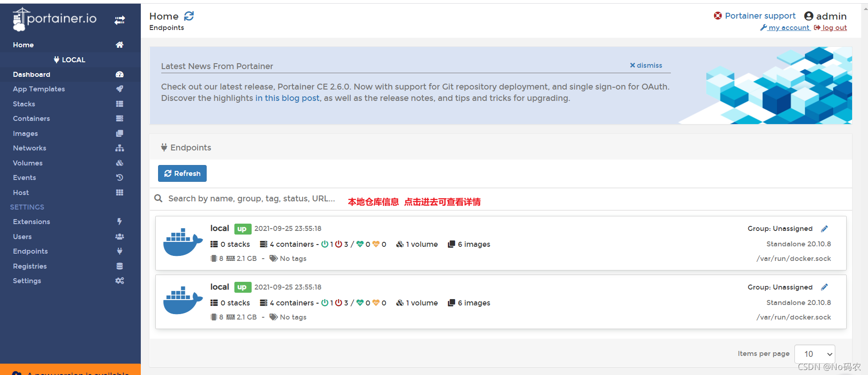Open Home in the sidebar

23,45
